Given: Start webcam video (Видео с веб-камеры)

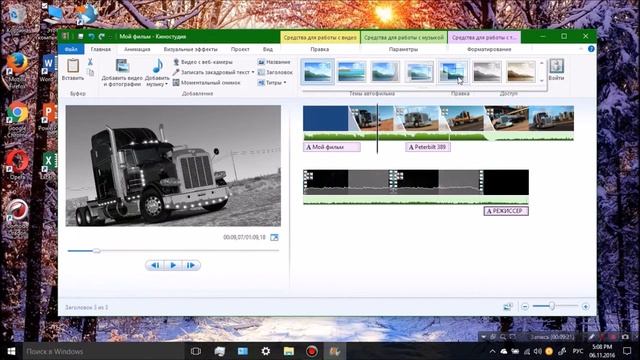Looking at the screenshot, I should coord(202,62).
